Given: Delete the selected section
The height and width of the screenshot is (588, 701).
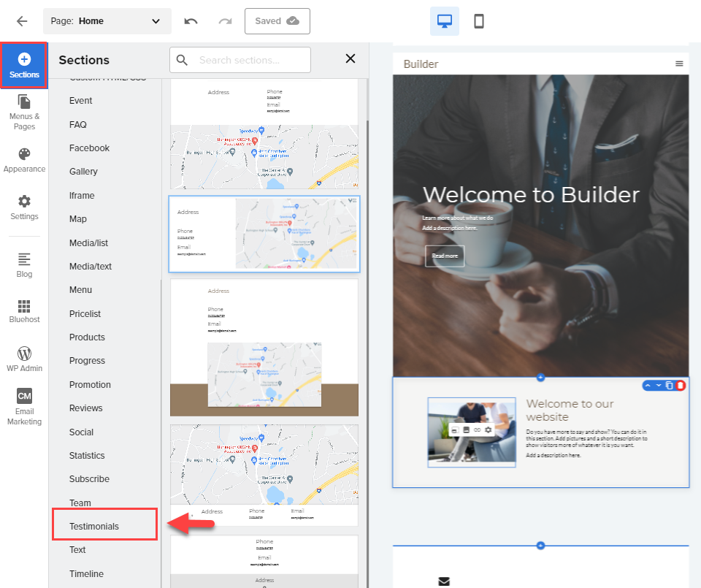Looking at the screenshot, I should [680, 386].
